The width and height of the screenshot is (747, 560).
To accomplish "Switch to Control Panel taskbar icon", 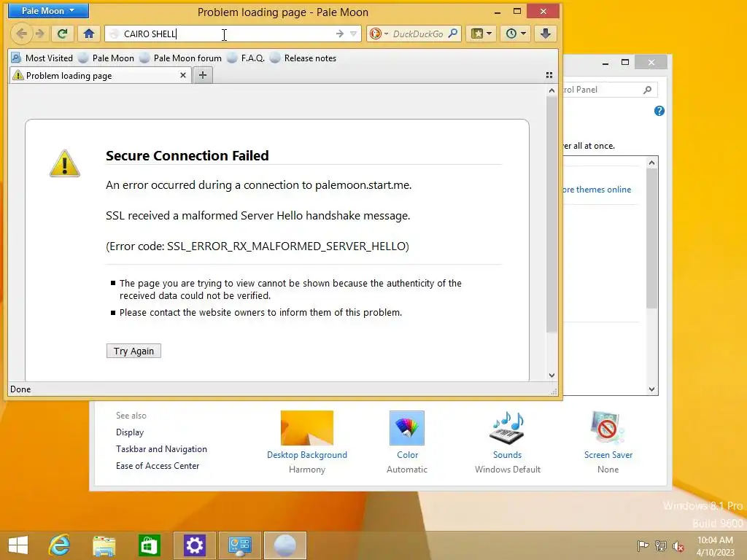I will 239,545.
